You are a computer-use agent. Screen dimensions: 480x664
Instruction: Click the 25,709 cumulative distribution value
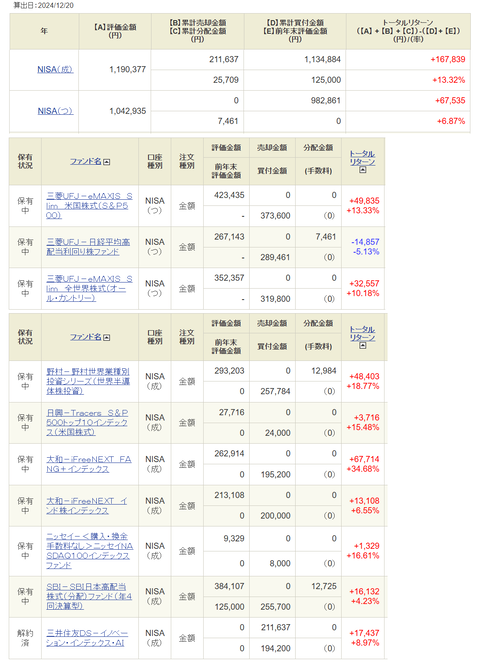point(226,80)
